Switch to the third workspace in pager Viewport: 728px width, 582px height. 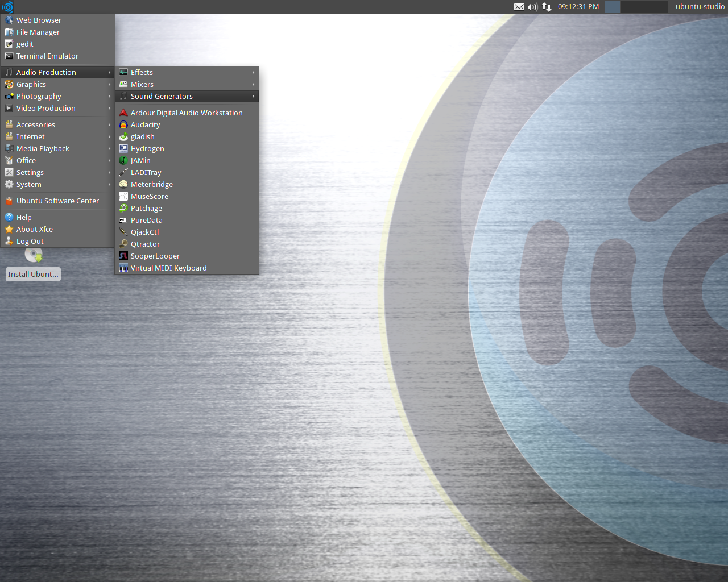[644, 7]
